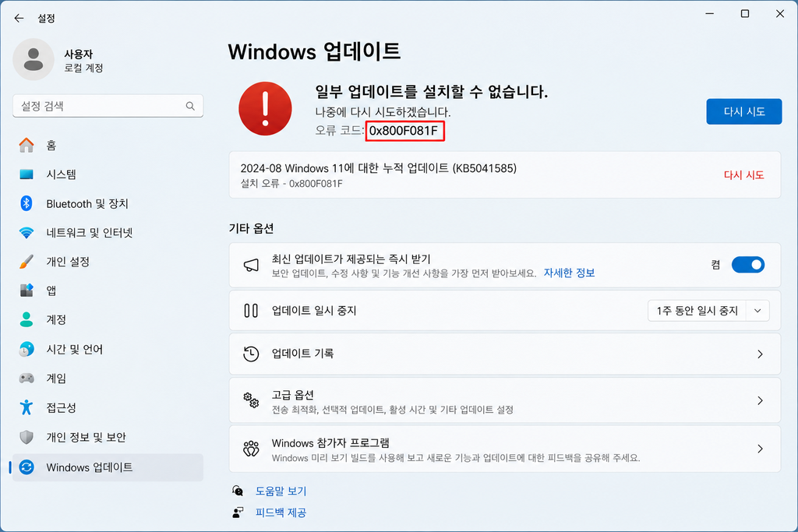This screenshot has width=798, height=532.
Task: Open the 1주 동안 일시 중지 dropdown arrow
Action: [x=757, y=311]
